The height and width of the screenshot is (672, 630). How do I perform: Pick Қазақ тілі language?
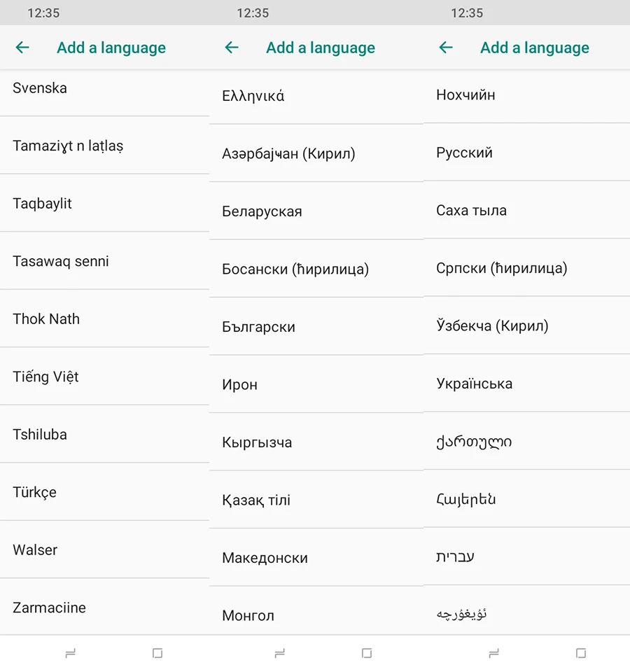(x=316, y=500)
